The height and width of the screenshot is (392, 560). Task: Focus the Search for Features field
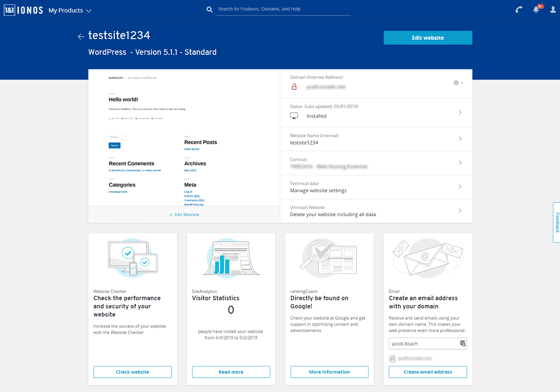[x=284, y=10]
